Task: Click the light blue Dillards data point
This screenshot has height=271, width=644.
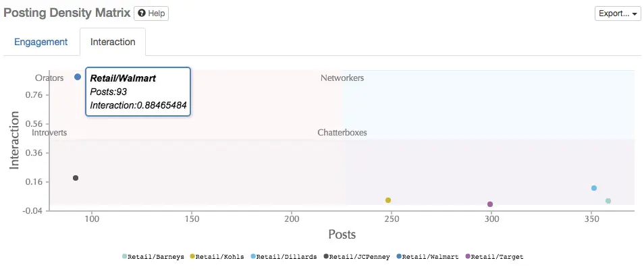Action: [x=594, y=188]
